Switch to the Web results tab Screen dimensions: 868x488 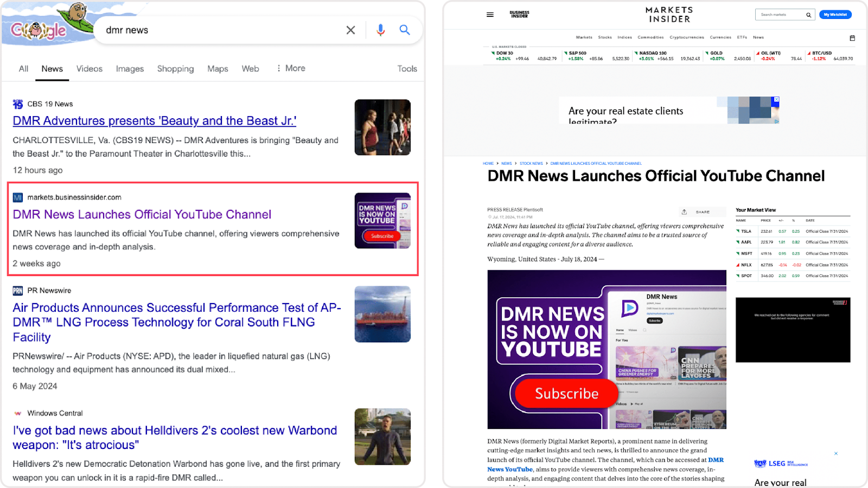pos(250,69)
